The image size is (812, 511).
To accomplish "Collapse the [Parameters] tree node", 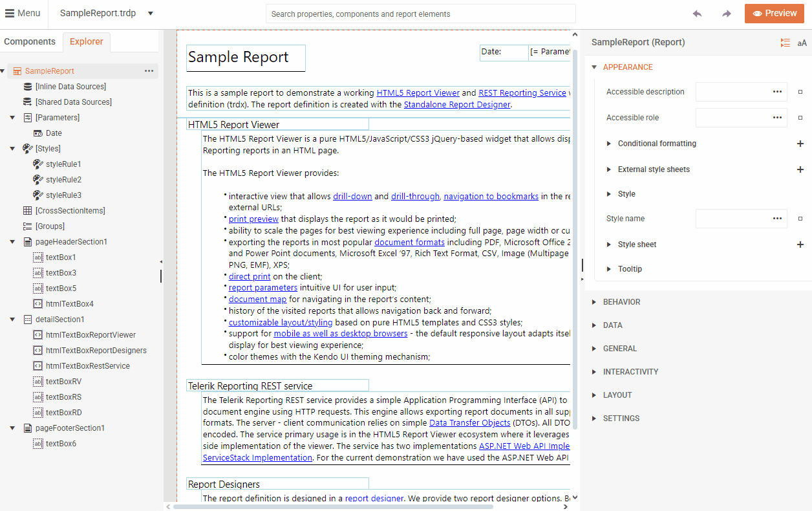I will coord(12,118).
